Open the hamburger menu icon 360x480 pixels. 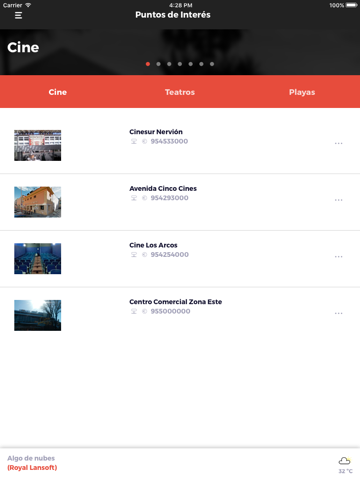pos(18,15)
